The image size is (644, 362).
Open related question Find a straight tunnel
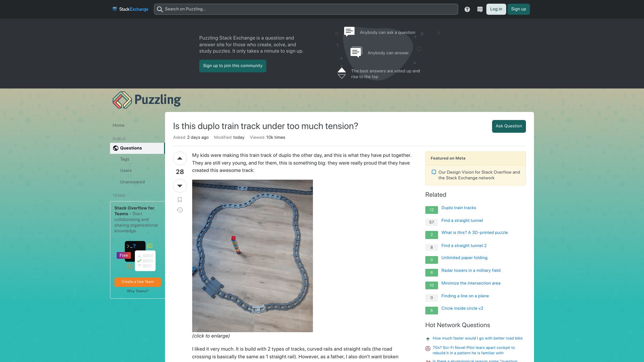pyautogui.click(x=462, y=221)
